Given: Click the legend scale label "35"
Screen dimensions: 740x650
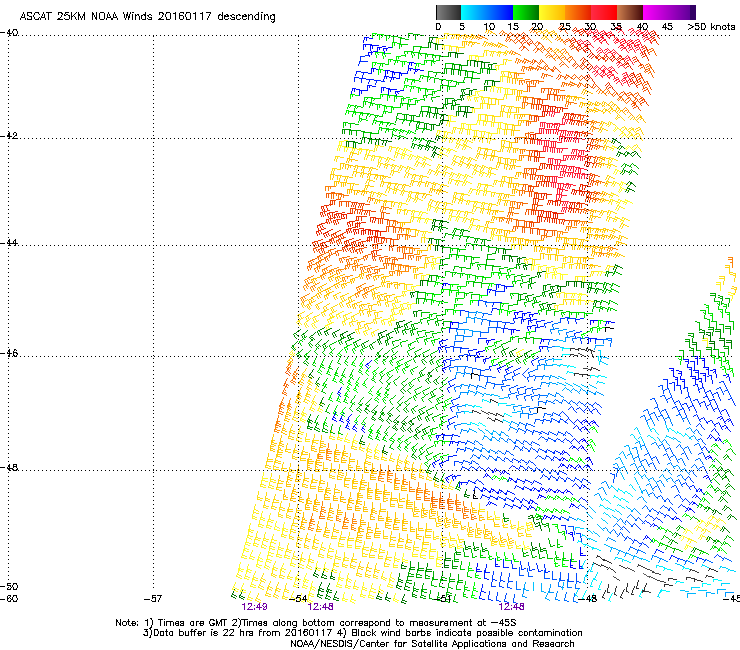Looking at the screenshot, I should point(616,27).
